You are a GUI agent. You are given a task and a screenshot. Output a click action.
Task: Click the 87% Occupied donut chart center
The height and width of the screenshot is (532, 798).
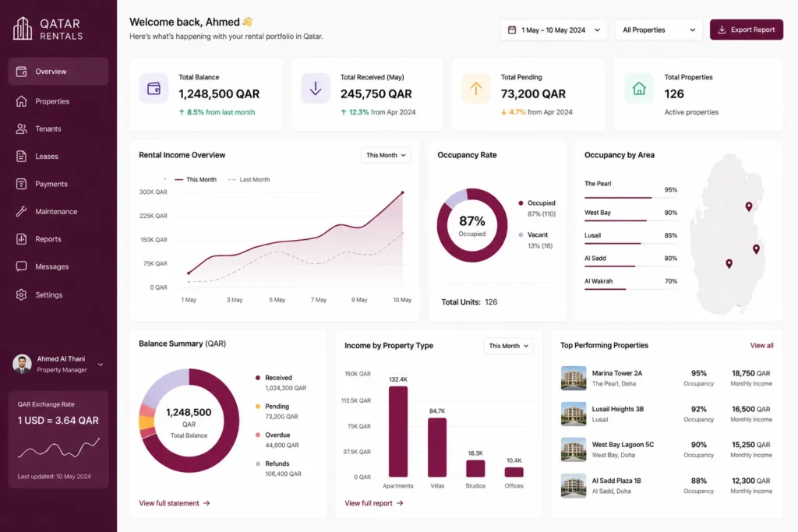coord(472,225)
